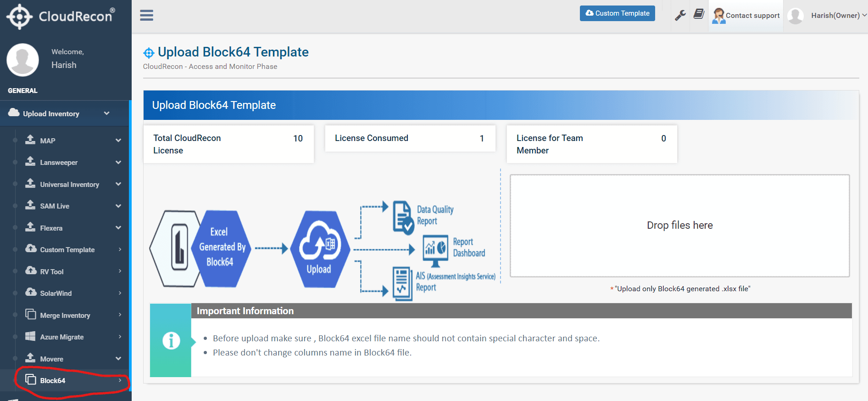Screen dimensions: 868x401
Task: Click the Total CloudRecon License count 10
Action: coord(298,138)
